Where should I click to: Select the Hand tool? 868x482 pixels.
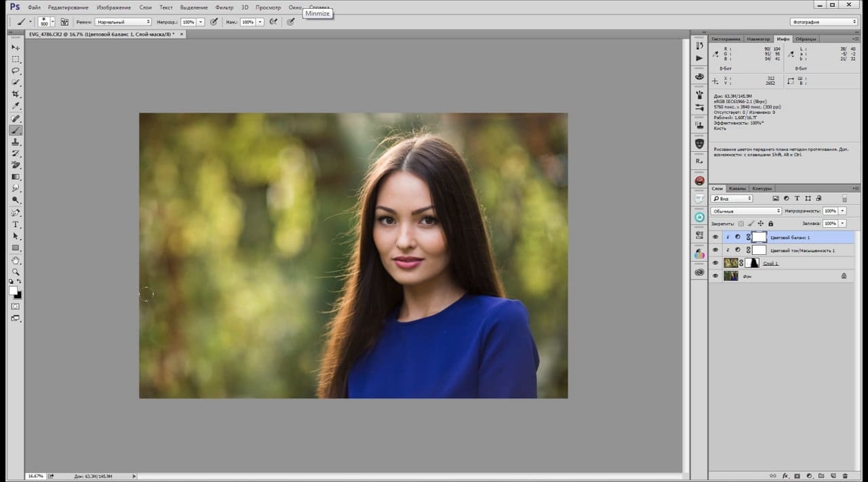click(16, 260)
